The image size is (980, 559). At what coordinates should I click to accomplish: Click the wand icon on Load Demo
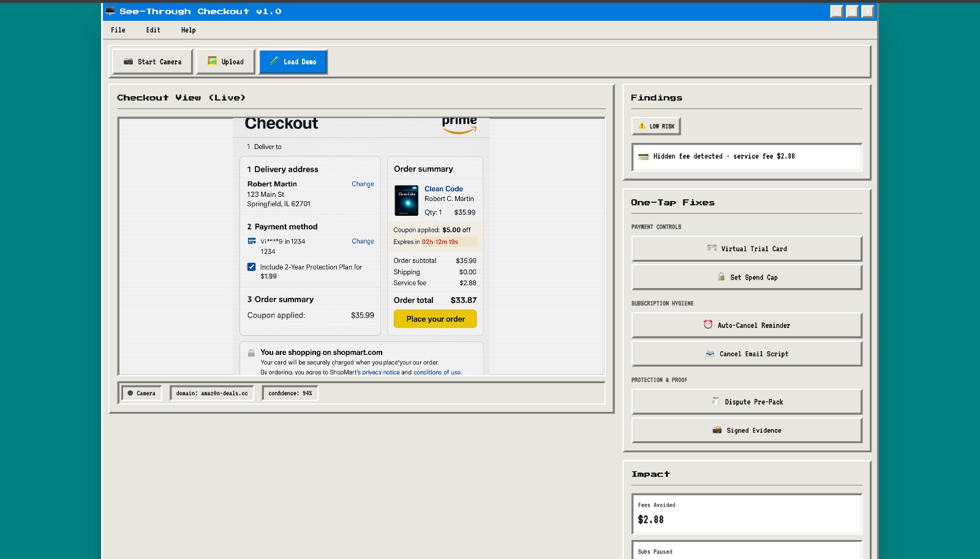[x=274, y=61]
